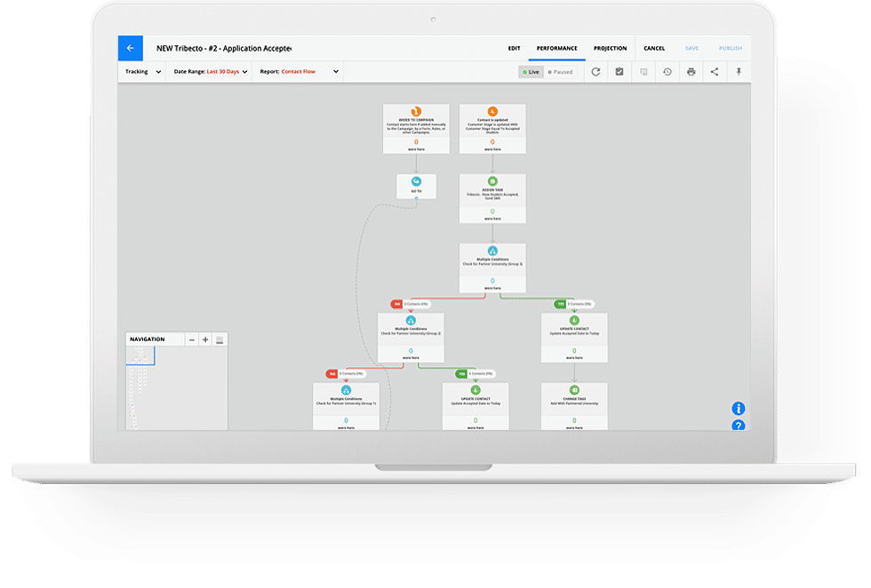
Task: Click the Save button
Action: point(691,48)
